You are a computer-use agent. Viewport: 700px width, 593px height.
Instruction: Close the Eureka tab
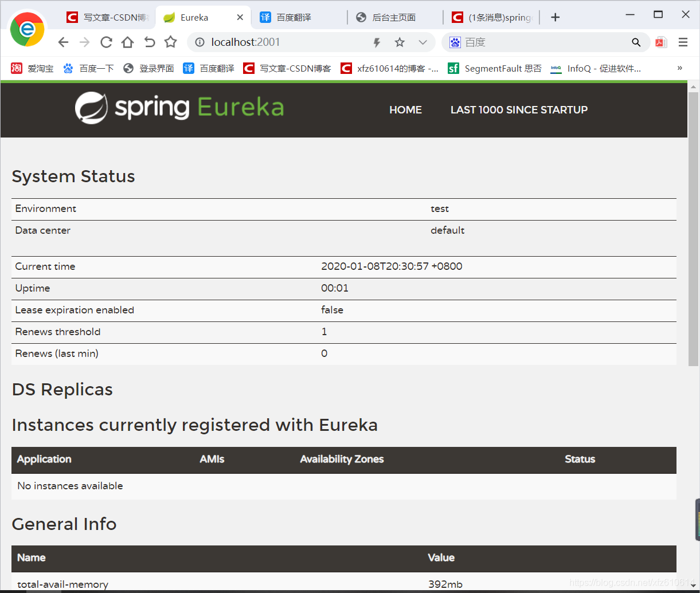point(240,17)
